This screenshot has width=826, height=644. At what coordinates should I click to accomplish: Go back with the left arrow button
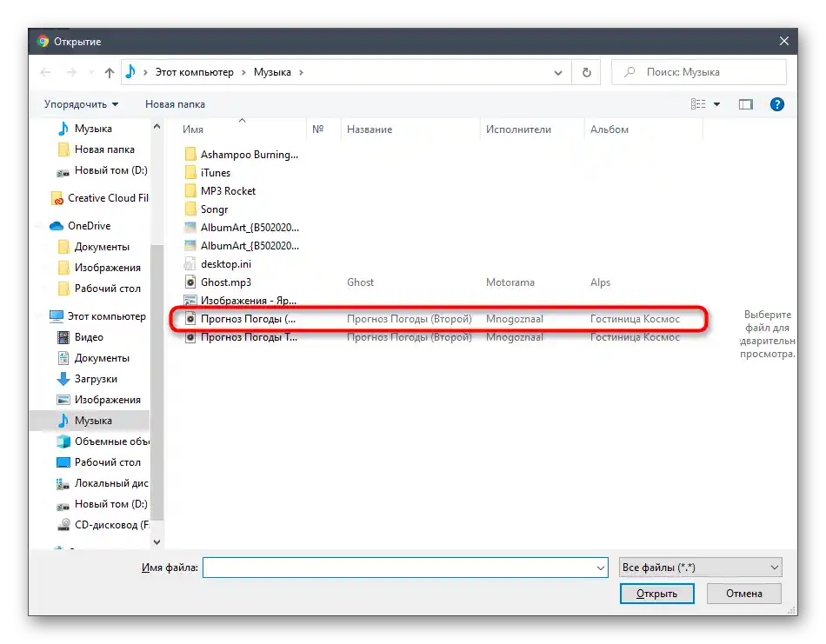point(45,72)
